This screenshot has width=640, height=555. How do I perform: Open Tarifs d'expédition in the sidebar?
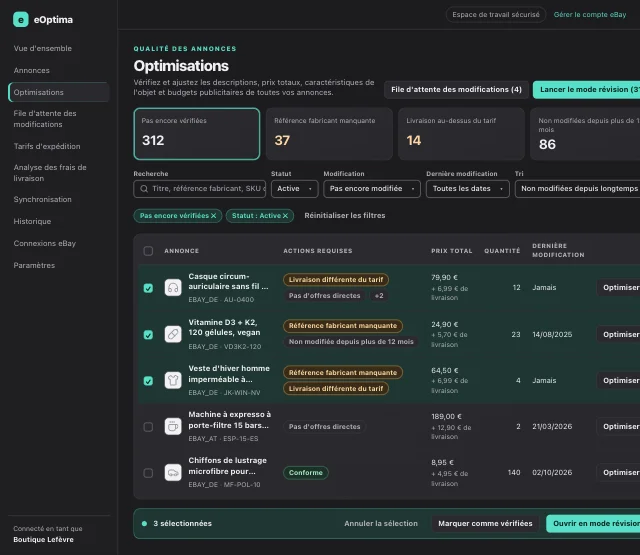coord(47,146)
